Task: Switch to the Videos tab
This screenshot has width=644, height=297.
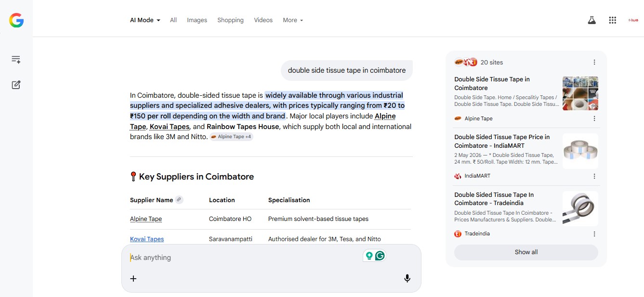Action: pos(263,20)
